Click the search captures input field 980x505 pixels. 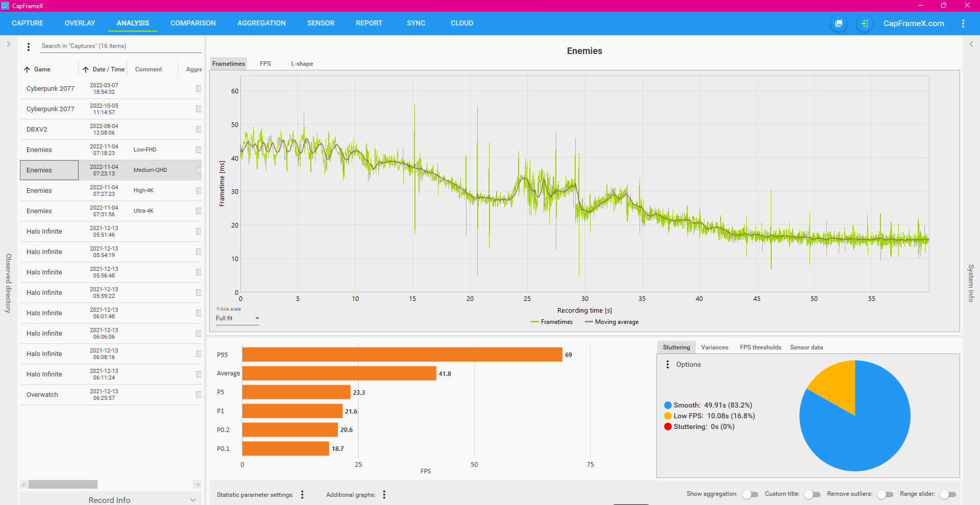pyautogui.click(x=121, y=46)
